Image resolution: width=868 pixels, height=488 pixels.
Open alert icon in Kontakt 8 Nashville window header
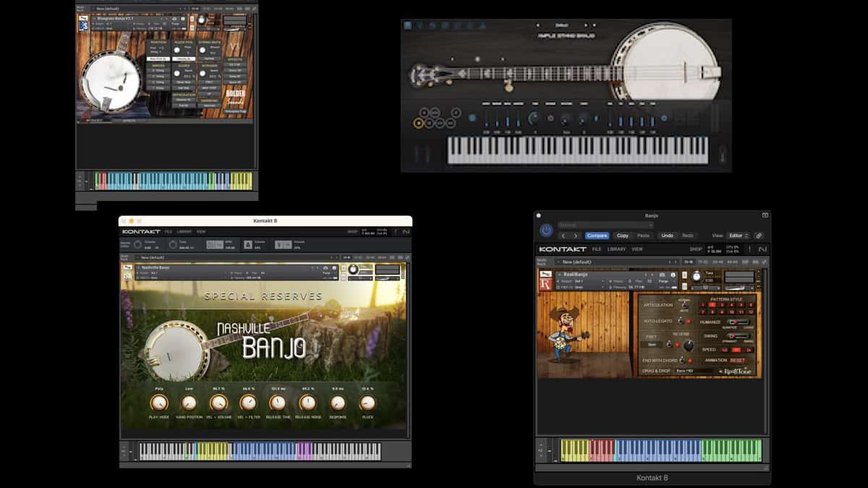coord(396,231)
